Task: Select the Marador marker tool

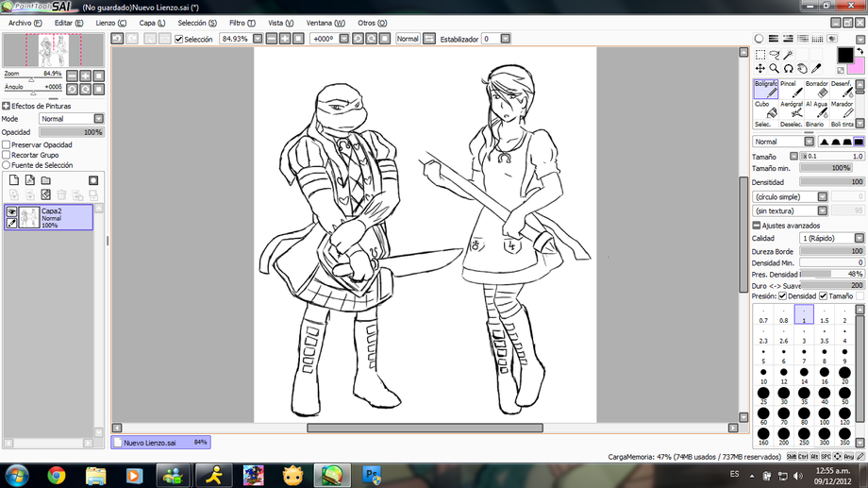Action: 842,109
